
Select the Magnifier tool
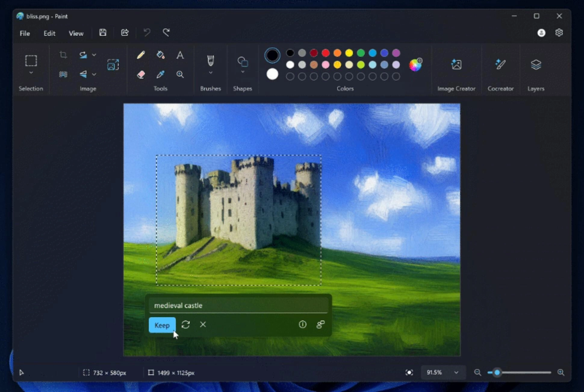click(180, 75)
